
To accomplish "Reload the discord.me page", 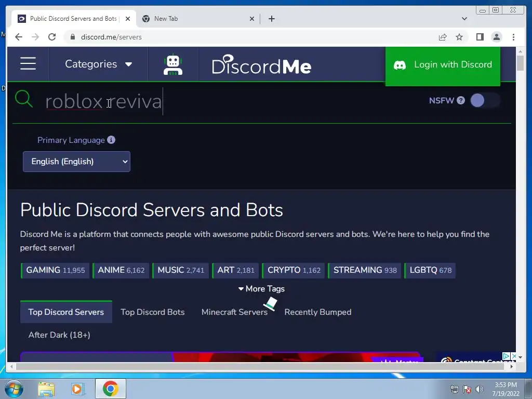I will [x=52, y=37].
